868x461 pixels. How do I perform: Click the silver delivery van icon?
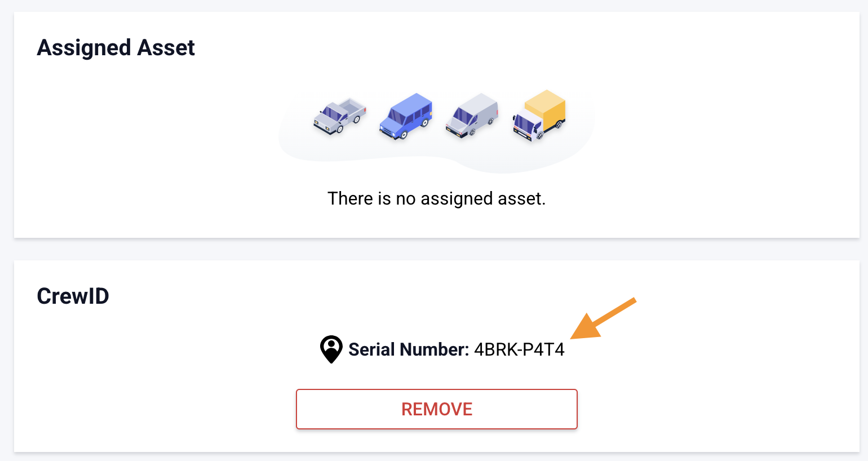tap(472, 117)
